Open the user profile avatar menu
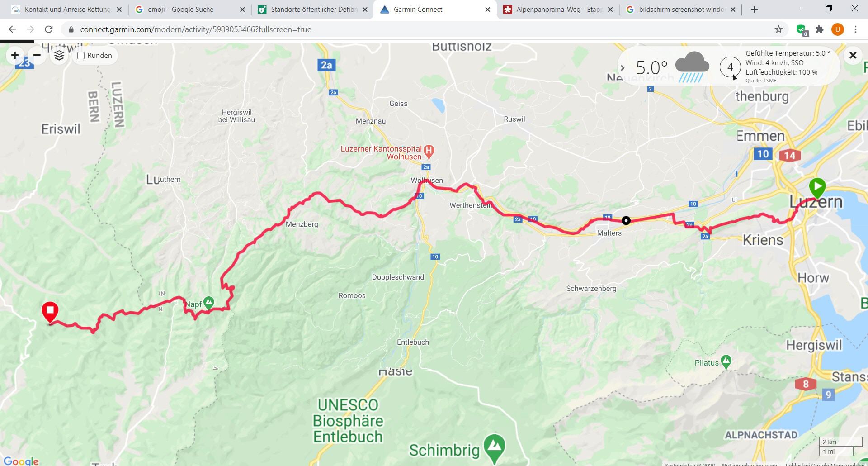This screenshot has width=868, height=466. 837,29
